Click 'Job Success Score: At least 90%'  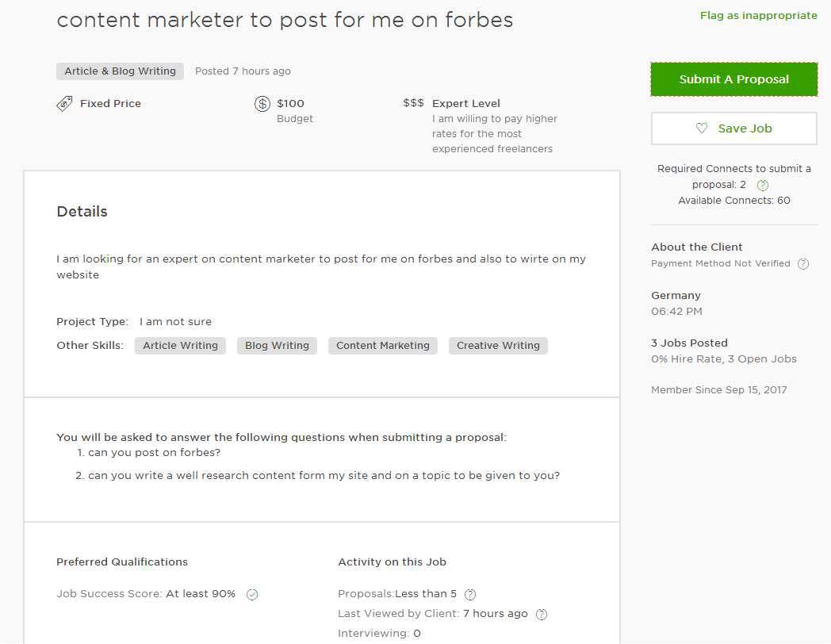click(x=146, y=594)
